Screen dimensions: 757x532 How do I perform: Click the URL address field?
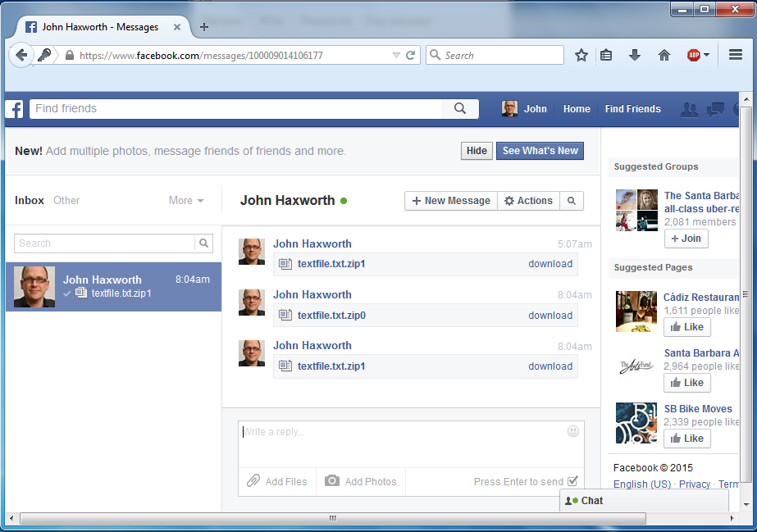click(234, 56)
